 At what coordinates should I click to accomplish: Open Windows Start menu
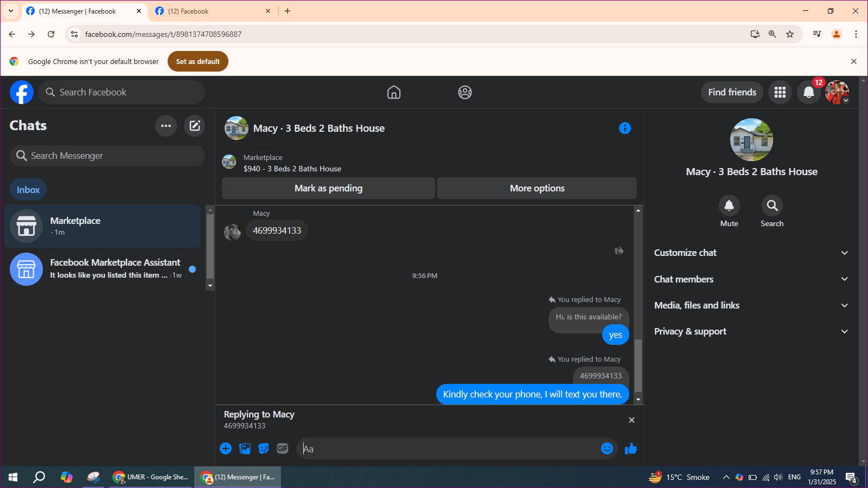click(13, 477)
